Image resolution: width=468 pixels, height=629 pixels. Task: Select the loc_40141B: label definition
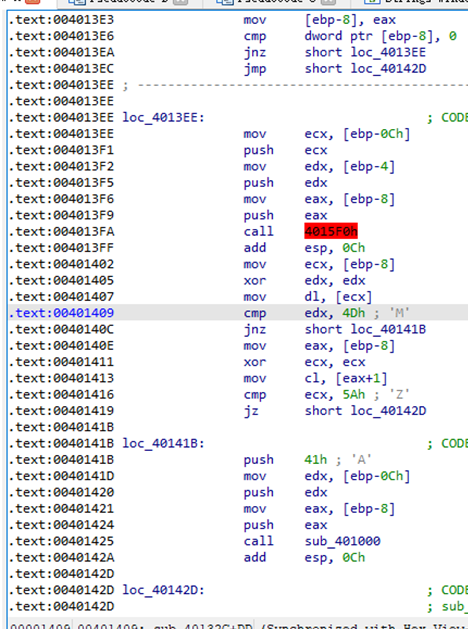point(164,444)
